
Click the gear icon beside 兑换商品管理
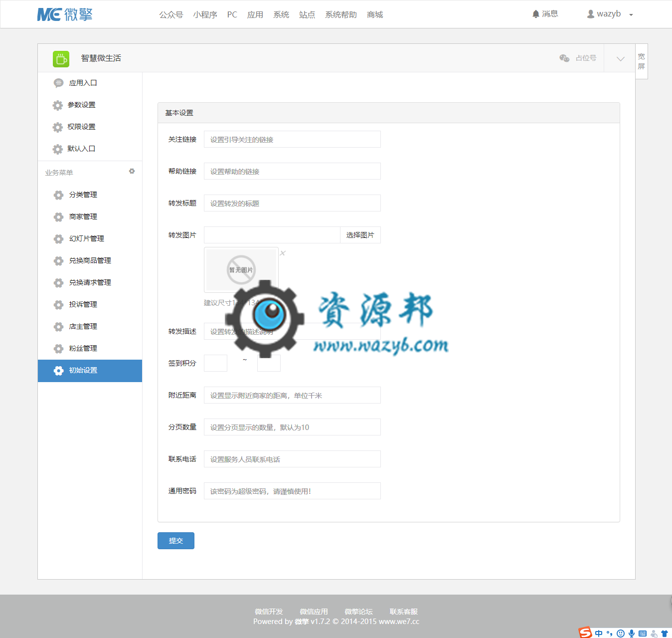pyautogui.click(x=58, y=261)
